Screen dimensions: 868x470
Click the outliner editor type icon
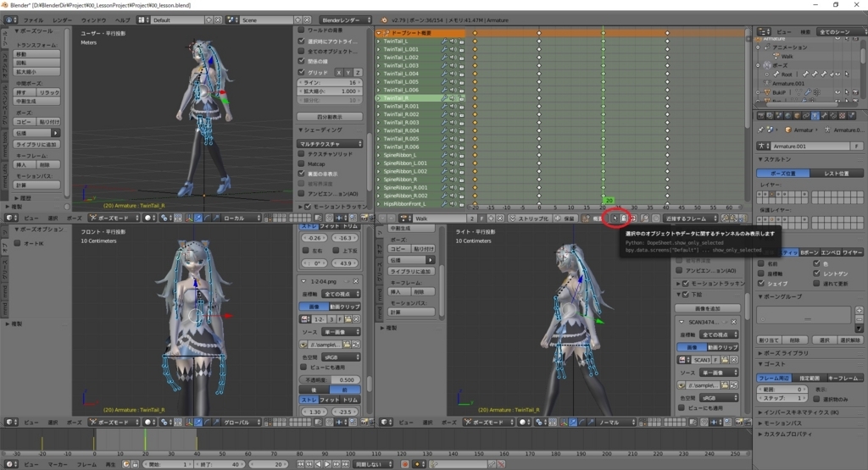coord(762,31)
